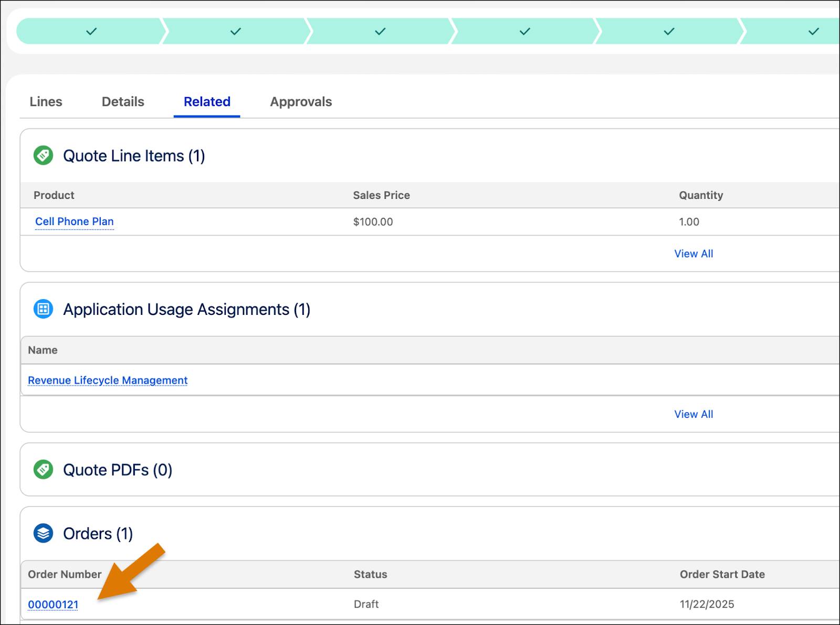Open the Quote PDFs (0) heading
840x625 pixels.
[x=118, y=470]
